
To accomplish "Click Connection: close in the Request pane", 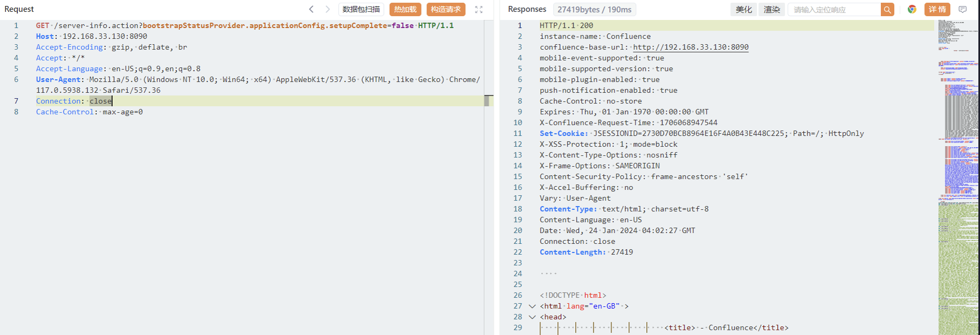I will coord(74,101).
